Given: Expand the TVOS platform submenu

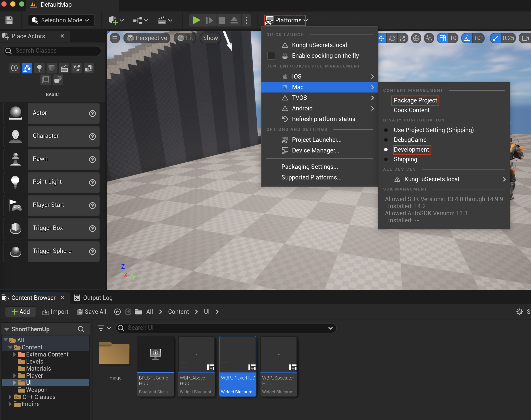Looking at the screenshot, I should (319, 98).
